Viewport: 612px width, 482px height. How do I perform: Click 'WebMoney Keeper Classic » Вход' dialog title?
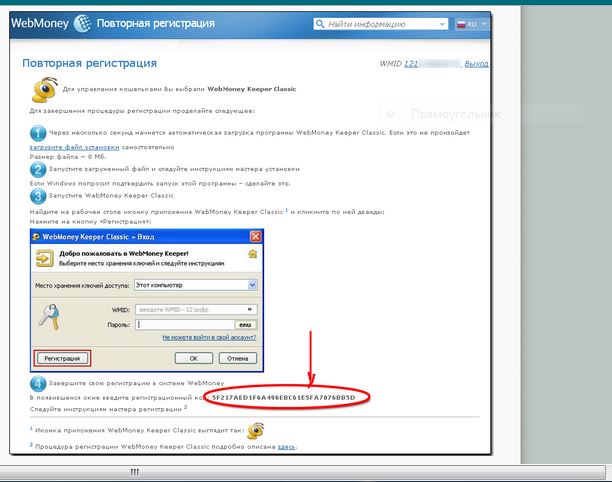(98, 237)
